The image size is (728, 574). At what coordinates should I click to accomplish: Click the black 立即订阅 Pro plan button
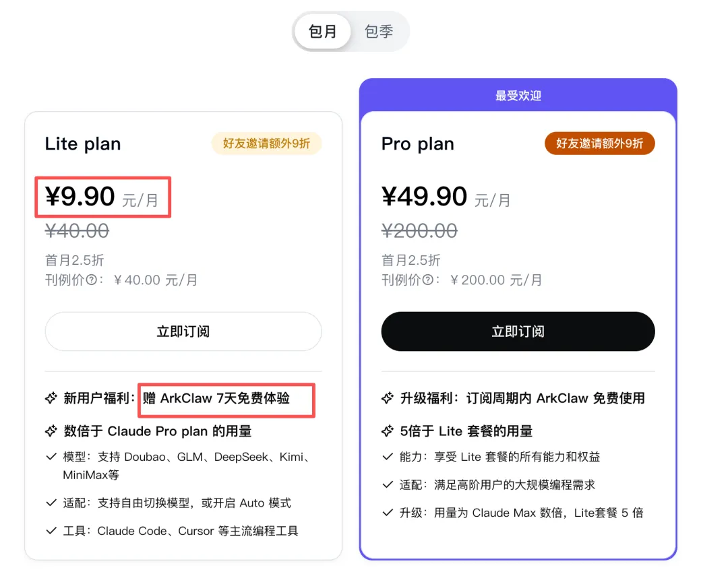pyautogui.click(x=518, y=331)
